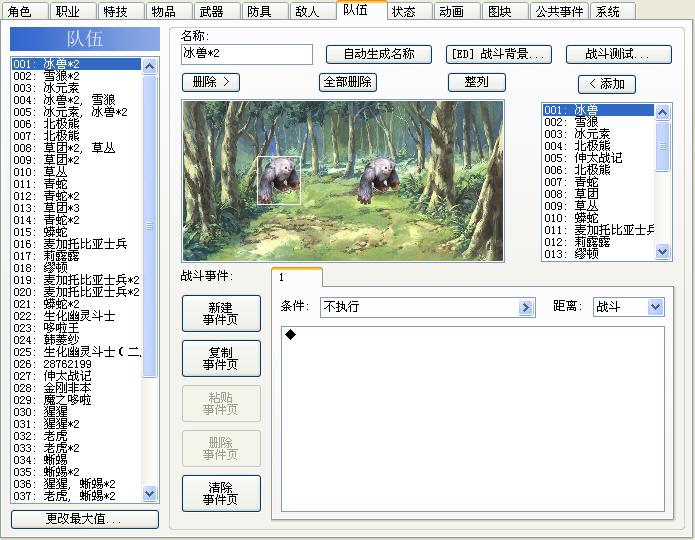The width and height of the screenshot is (695, 540).
Task: Open the 敌人 tab
Action: 312,11
